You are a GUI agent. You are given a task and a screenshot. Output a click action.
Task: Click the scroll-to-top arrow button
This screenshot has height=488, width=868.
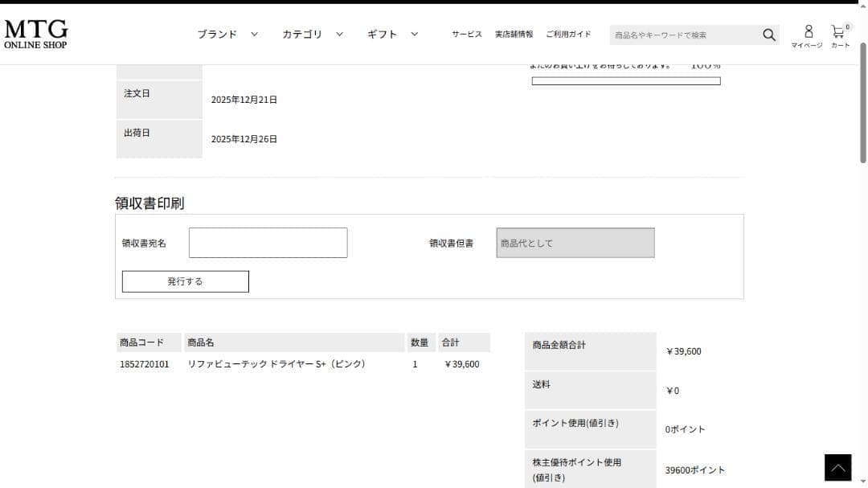click(x=838, y=467)
